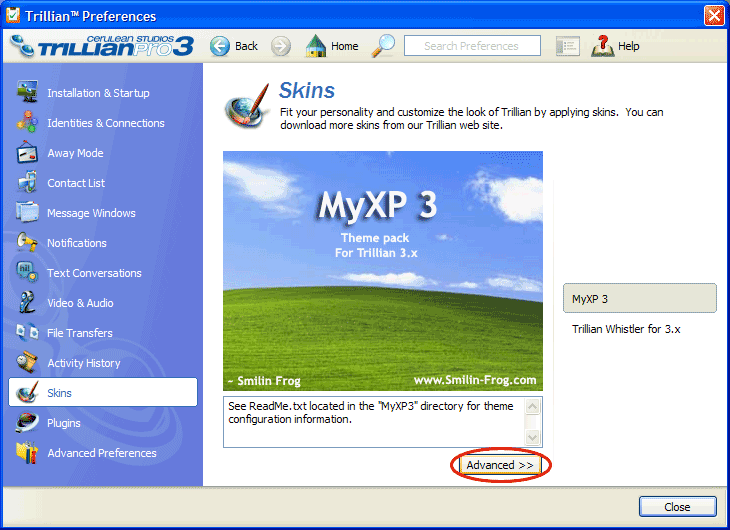The image size is (730, 530).
Task: Open Text Conversations settings
Action: point(94,273)
